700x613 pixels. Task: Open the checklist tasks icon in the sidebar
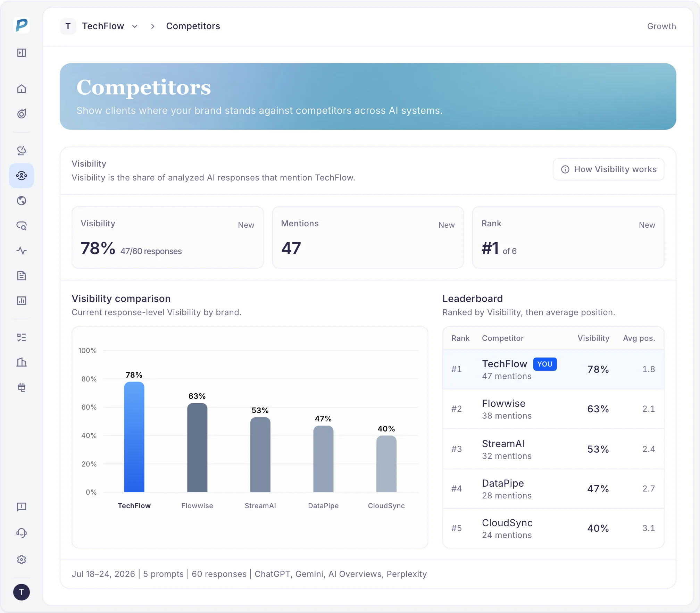(22, 337)
